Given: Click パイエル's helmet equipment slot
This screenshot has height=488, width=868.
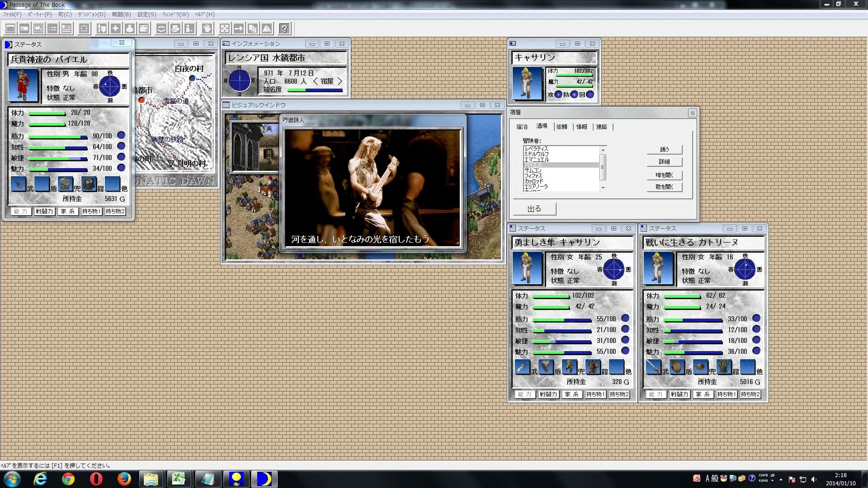Looking at the screenshot, I should tap(66, 184).
